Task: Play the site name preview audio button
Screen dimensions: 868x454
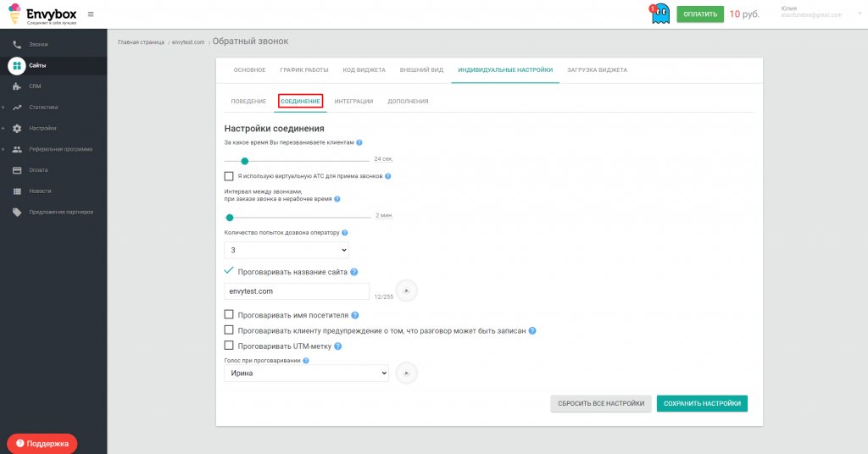Action: 406,291
